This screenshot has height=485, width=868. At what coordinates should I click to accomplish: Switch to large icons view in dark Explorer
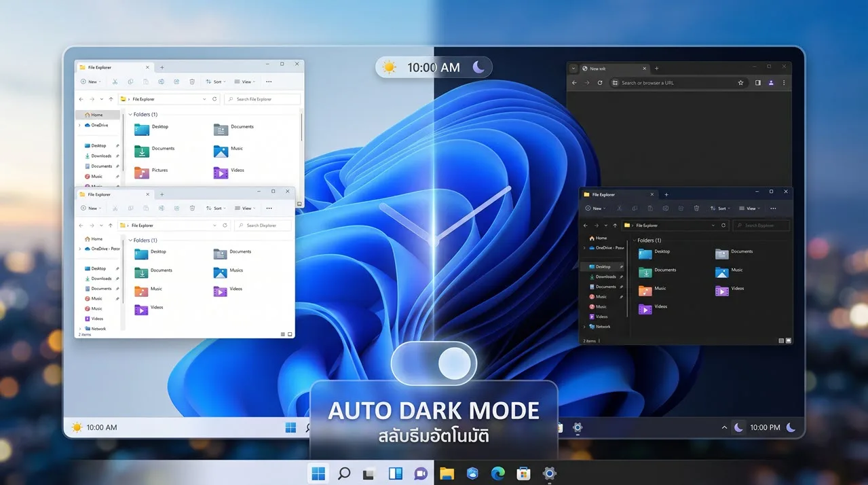(x=788, y=341)
